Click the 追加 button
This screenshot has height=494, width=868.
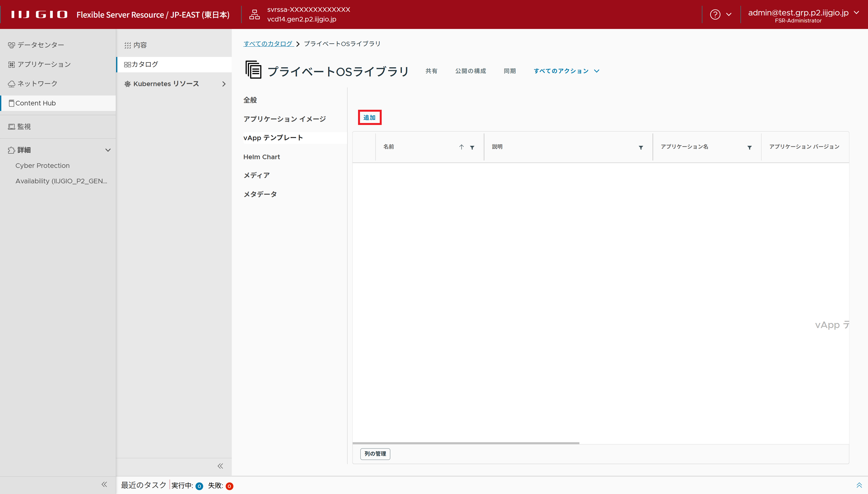coord(369,117)
